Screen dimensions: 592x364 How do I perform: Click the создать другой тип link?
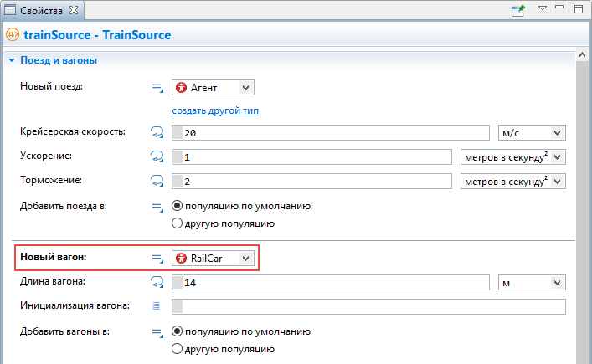click(215, 110)
